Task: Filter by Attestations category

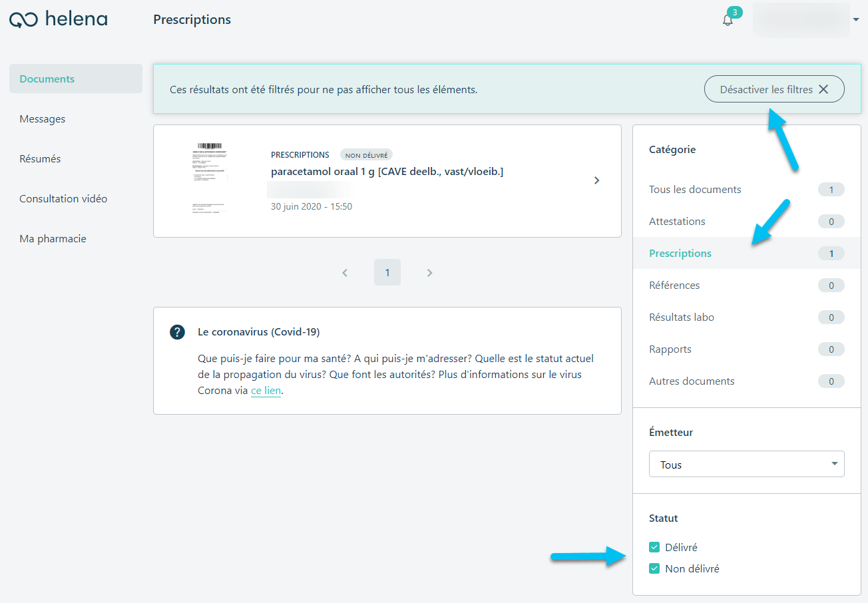Action: point(747,222)
